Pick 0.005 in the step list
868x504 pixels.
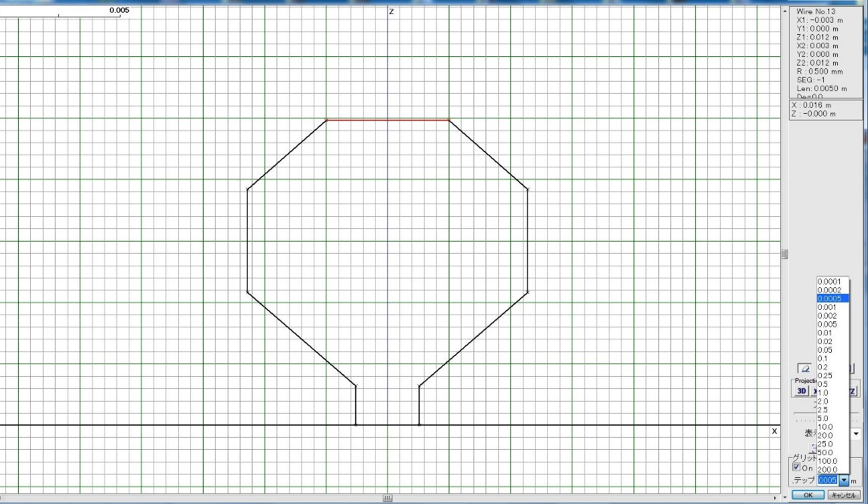(833, 325)
